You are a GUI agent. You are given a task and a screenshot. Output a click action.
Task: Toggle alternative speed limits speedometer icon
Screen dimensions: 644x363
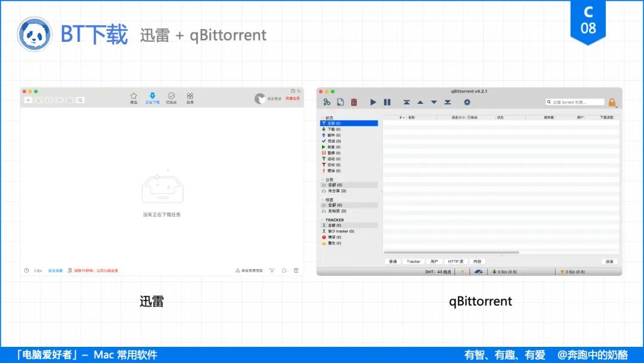(478, 272)
